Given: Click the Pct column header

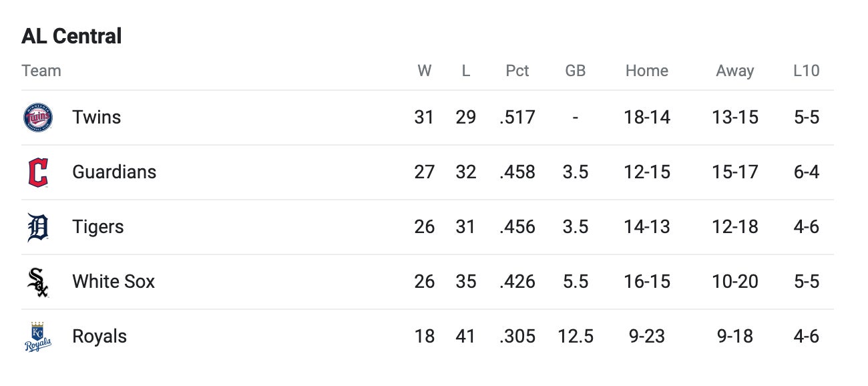Looking at the screenshot, I should pos(517,71).
